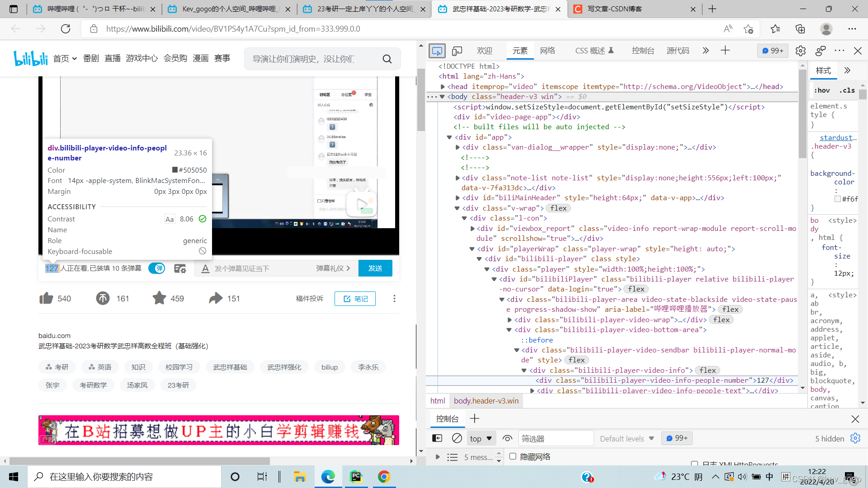Switch to 控制台 tab in DevTools
The image size is (868, 488).
tap(643, 51)
